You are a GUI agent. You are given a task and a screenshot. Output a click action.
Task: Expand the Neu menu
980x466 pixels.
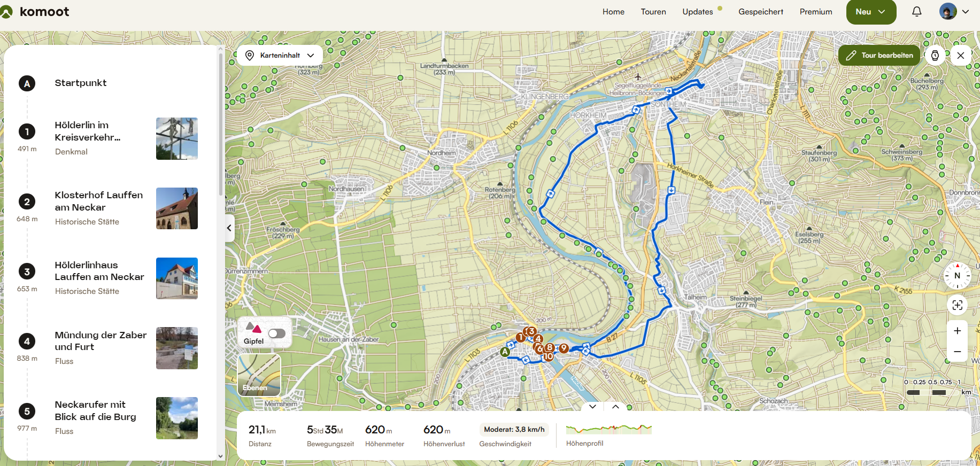(x=871, y=12)
